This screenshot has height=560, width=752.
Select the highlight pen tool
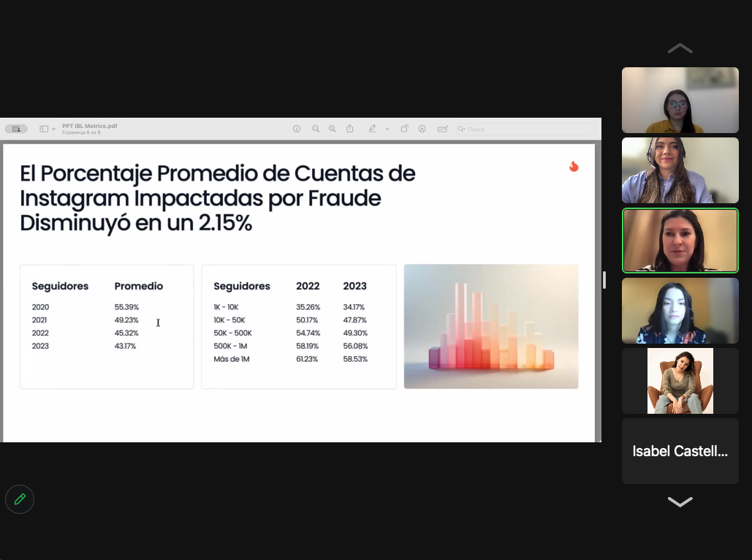point(372,129)
